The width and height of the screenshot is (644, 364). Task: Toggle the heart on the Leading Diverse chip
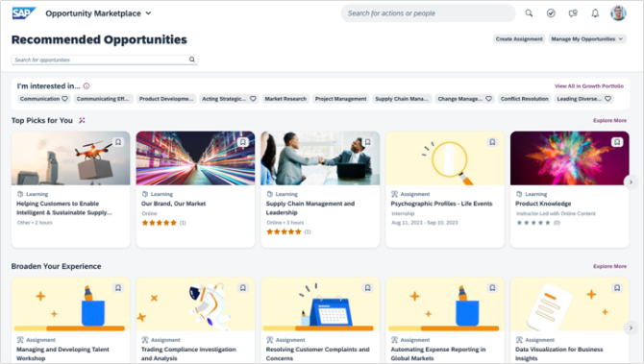607,99
